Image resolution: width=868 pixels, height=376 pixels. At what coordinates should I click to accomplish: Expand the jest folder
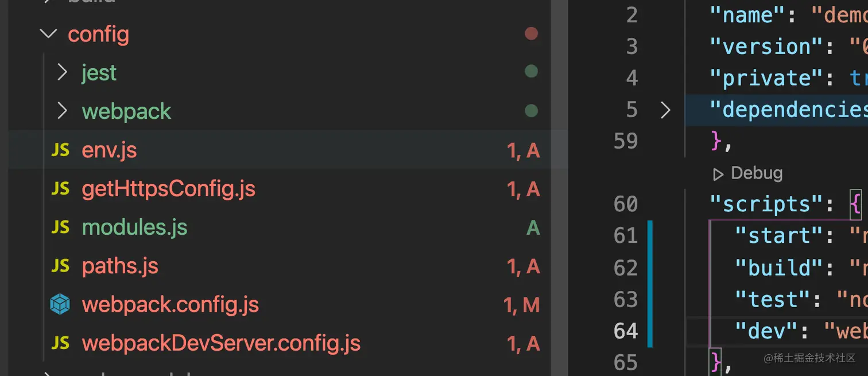point(62,72)
